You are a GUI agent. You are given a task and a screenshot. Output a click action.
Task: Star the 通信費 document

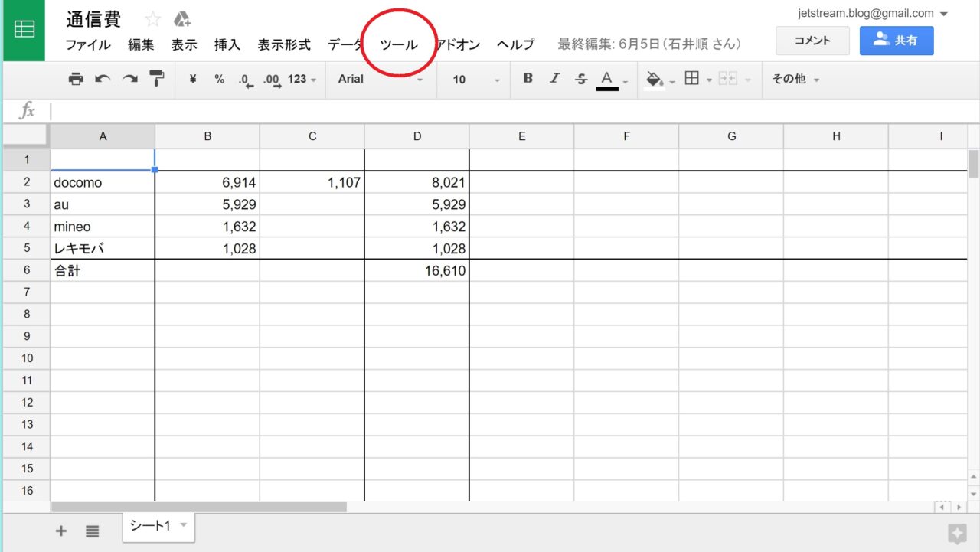153,20
